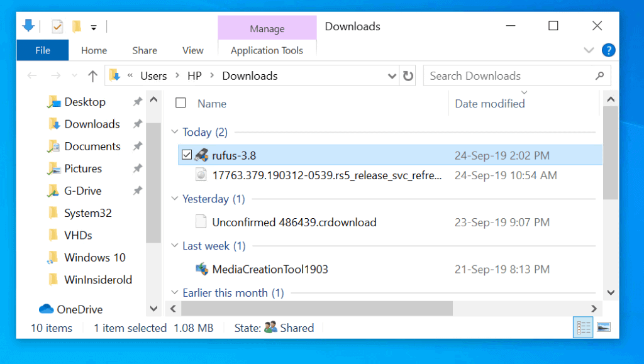This screenshot has height=364, width=644.
Task: Collapse the Earlier this month group
Action: (175, 292)
